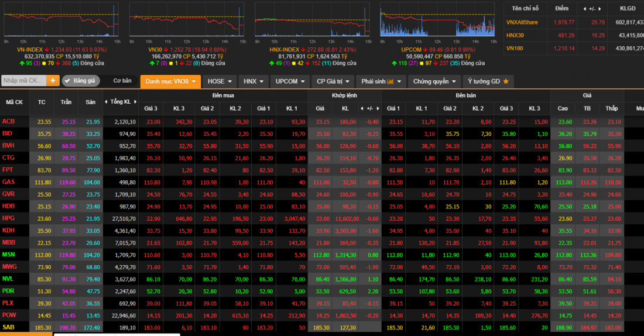
Task: Open stock symbol MBB
Action: (9, 242)
